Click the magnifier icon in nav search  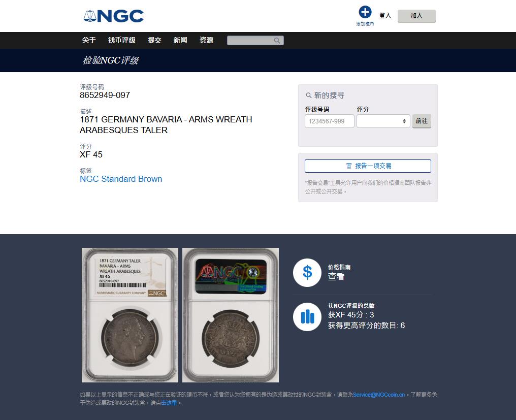[277, 40]
